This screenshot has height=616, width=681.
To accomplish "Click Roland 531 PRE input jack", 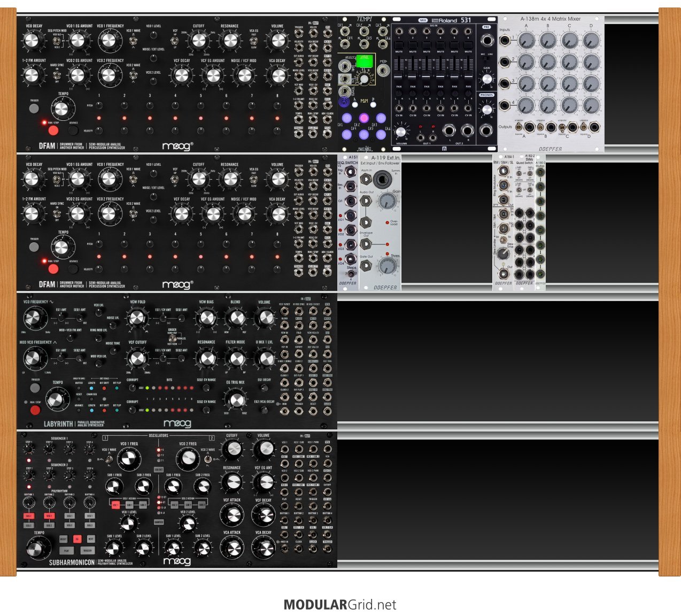I will click(486, 41).
